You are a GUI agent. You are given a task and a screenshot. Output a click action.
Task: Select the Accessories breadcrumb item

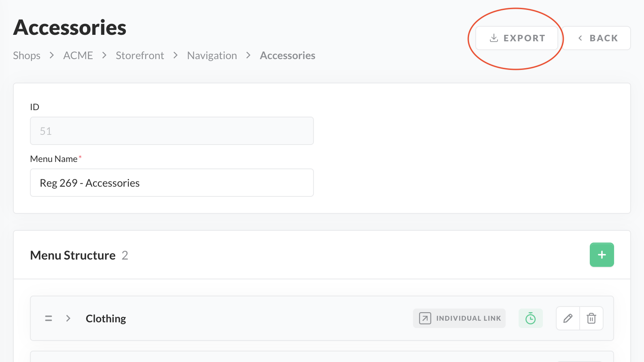click(288, 55)
